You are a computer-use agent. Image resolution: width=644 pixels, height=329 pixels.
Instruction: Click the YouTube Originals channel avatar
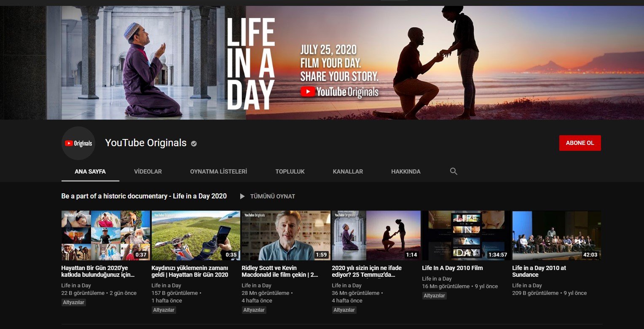coord(78,143)
